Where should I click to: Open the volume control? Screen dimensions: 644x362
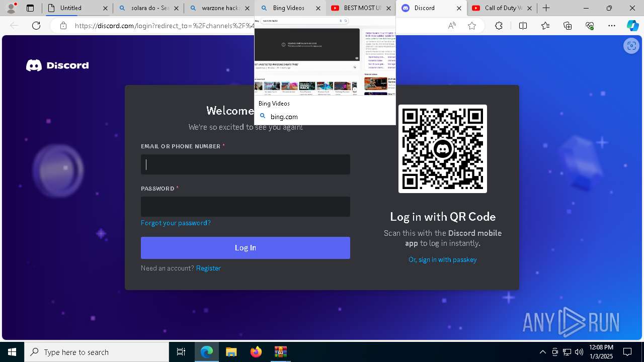click(579, 352)
